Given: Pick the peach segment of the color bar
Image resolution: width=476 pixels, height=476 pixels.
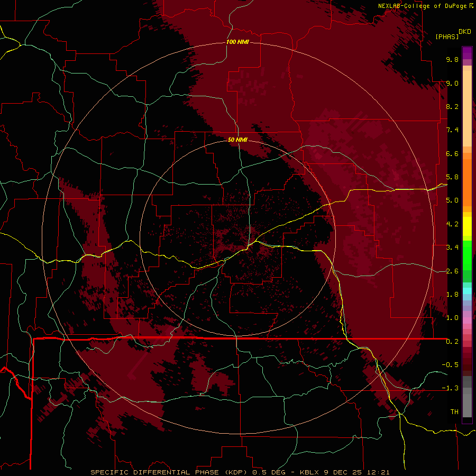Looking at the screenshot, I should 467,108.
